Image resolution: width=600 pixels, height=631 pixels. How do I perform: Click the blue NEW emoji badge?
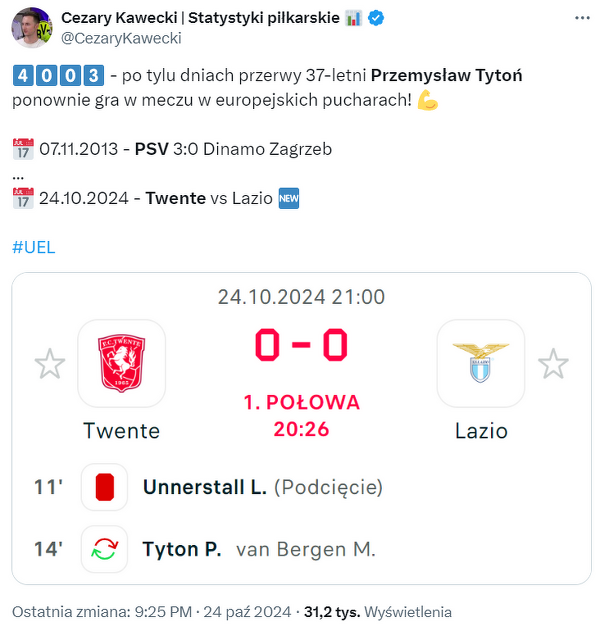(289, 198)
